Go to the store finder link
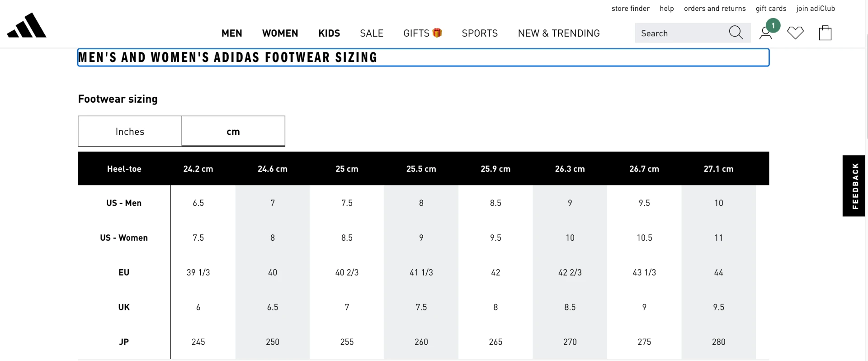Image resolution: width=868 pixels, height=361 pixels. [x=631, y=8]
